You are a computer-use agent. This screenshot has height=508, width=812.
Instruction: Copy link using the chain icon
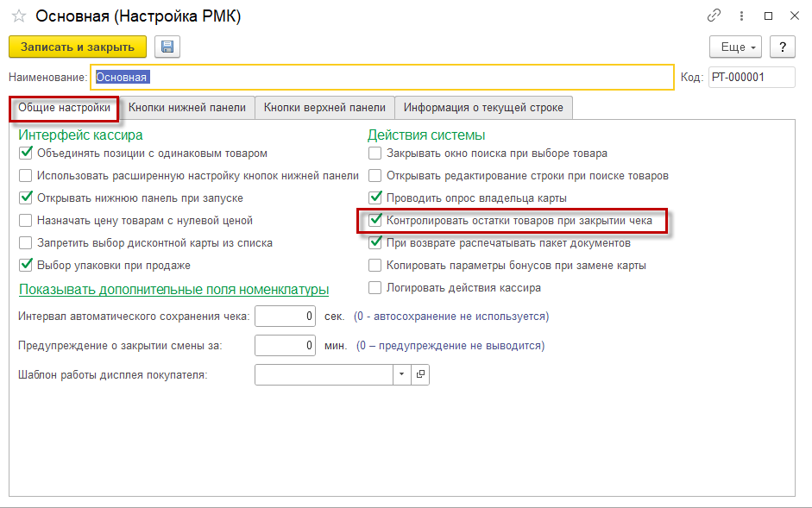714,16
